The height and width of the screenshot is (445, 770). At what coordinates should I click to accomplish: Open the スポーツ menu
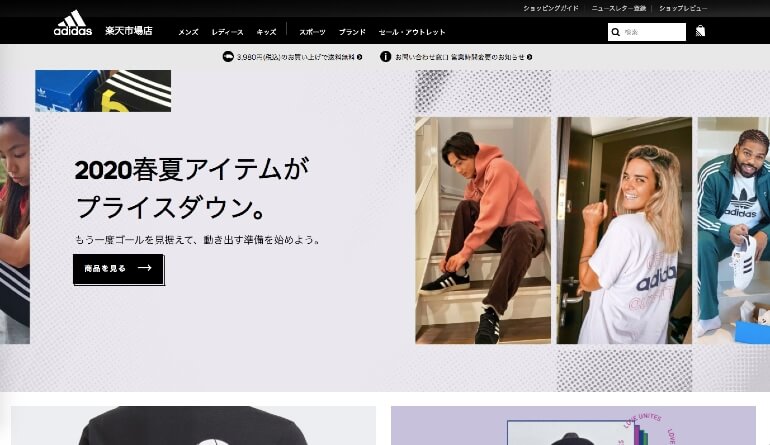pyautogui.click(x=312, y=32)
